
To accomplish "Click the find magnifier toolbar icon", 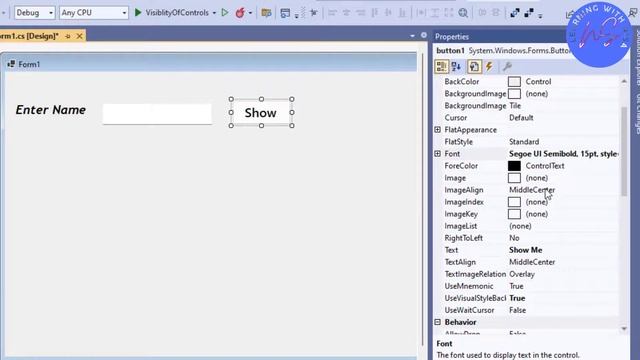I will [x=463, y=13].
